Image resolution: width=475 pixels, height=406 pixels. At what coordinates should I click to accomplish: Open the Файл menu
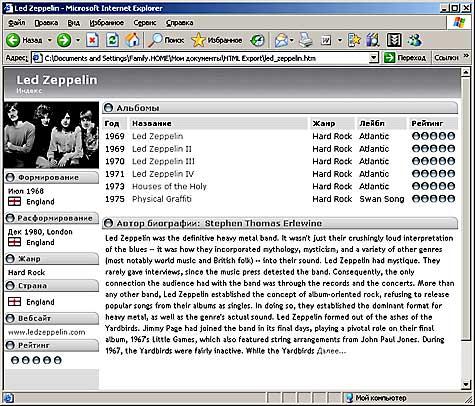[16, 23]
